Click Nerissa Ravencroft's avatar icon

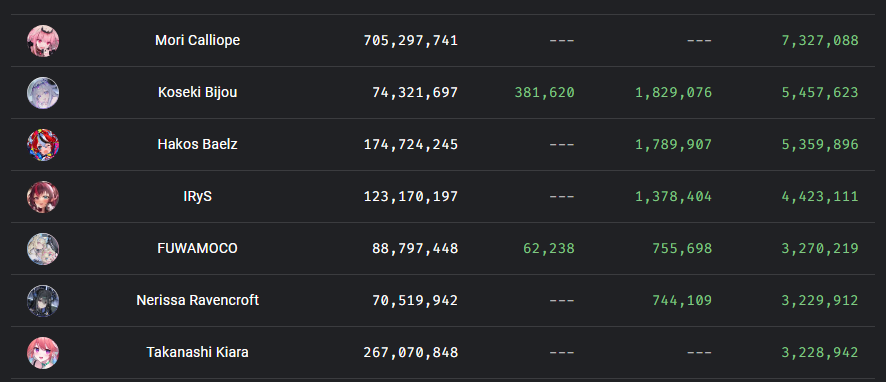[43, 301]
